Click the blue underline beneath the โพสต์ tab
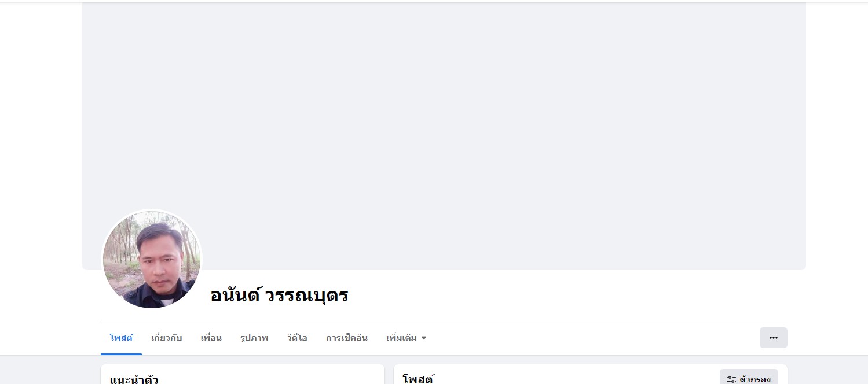Image resolution: width=868 pixels, height=384 pixels. tap(121, 354)
